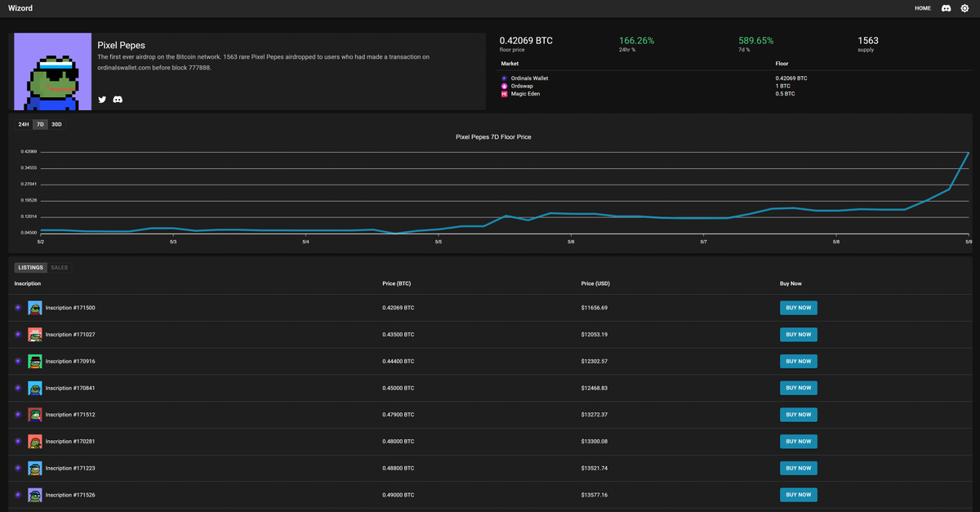Screen dimensions: 980x512
Task: Open thumbnail of Inscription #170916
Action: [x=35, y=361]
